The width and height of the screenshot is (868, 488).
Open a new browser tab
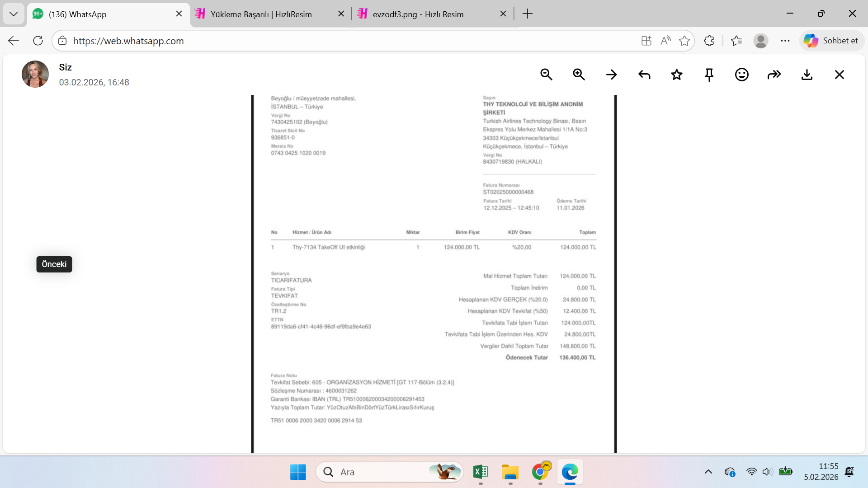(x=528, y=14)
